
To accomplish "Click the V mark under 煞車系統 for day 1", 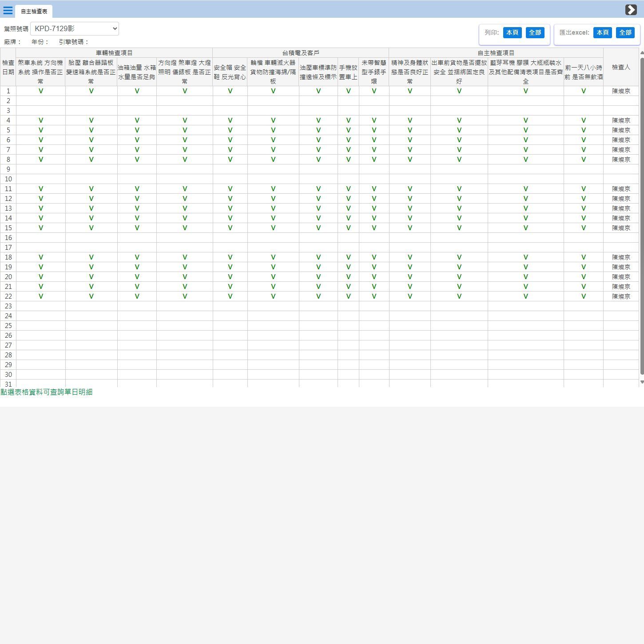I will click(x=41, y=91).
